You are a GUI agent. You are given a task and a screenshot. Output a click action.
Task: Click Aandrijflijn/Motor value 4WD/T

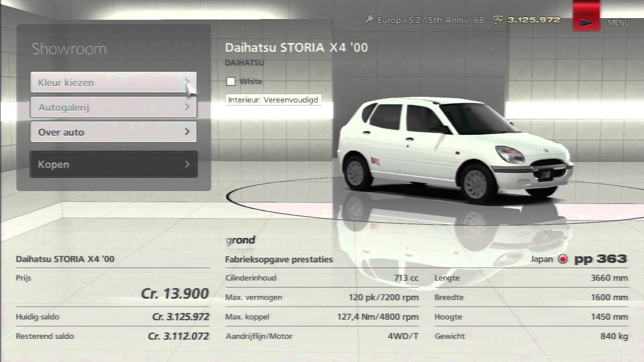[403, 336]
